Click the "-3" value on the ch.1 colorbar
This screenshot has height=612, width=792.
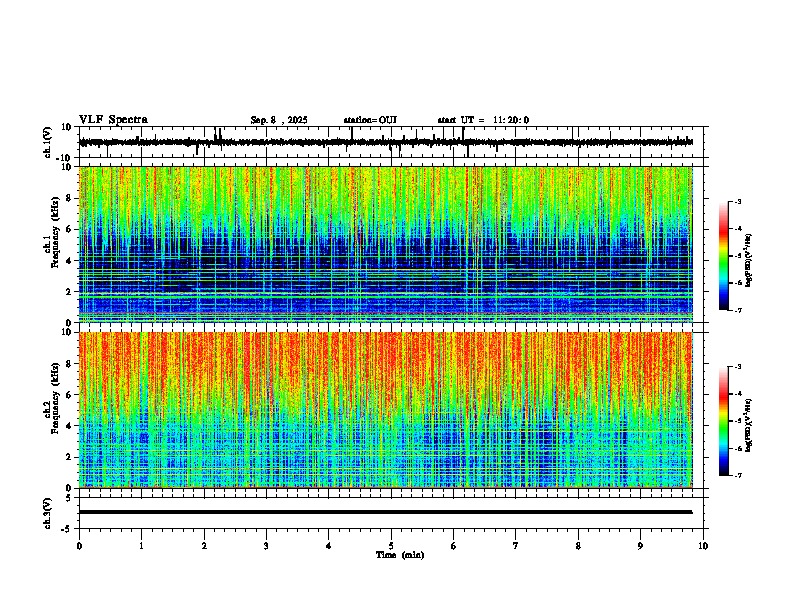738,202
